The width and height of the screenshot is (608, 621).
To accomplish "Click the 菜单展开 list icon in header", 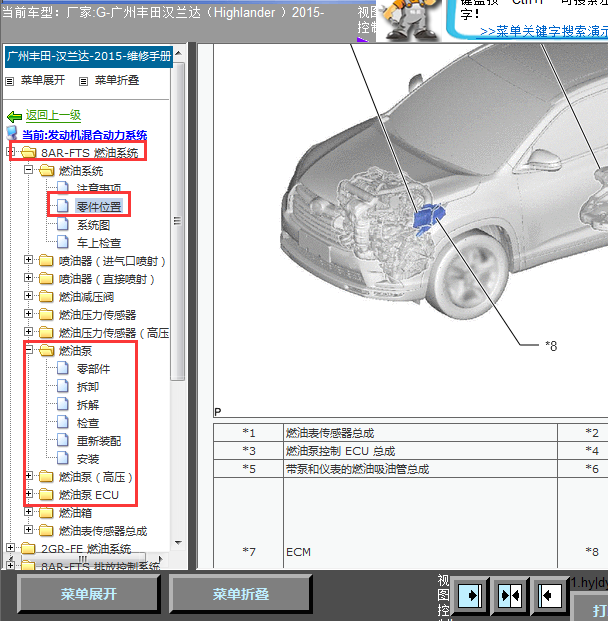I will coord(10,81).
